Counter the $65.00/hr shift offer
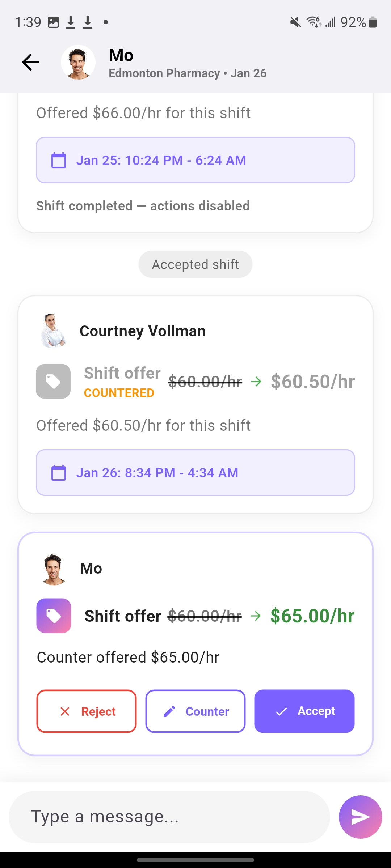Viewport: 391px width, 868px height. [x=195, y=711]
